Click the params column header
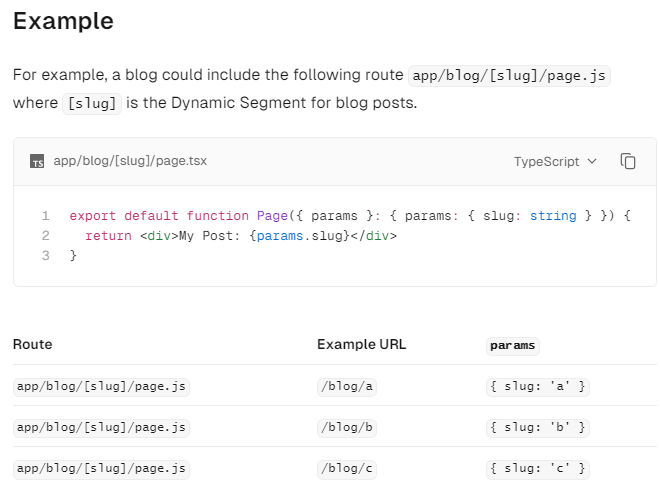 click(512, 346)
